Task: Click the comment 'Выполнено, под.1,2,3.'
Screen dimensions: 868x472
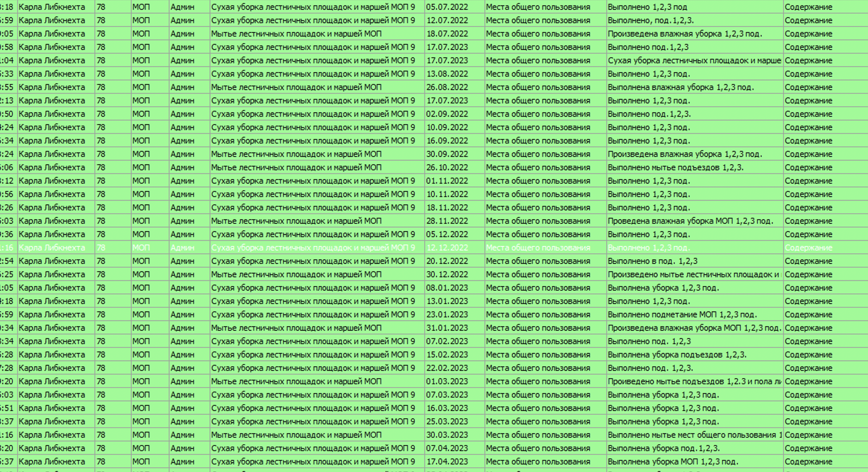Action: pyautogui.click(x=650, y=20)
